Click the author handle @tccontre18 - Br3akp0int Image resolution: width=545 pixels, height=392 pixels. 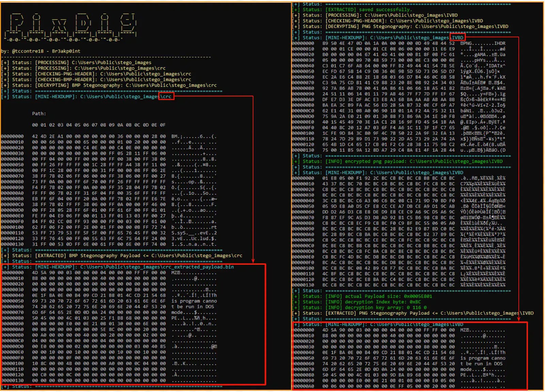(x=41, y=51)
